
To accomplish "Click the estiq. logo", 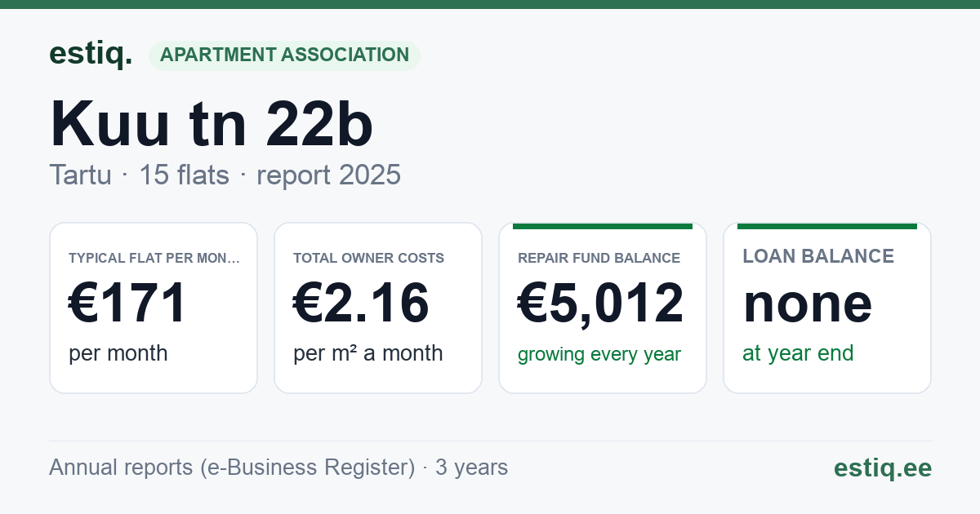I will pos(91,54).
